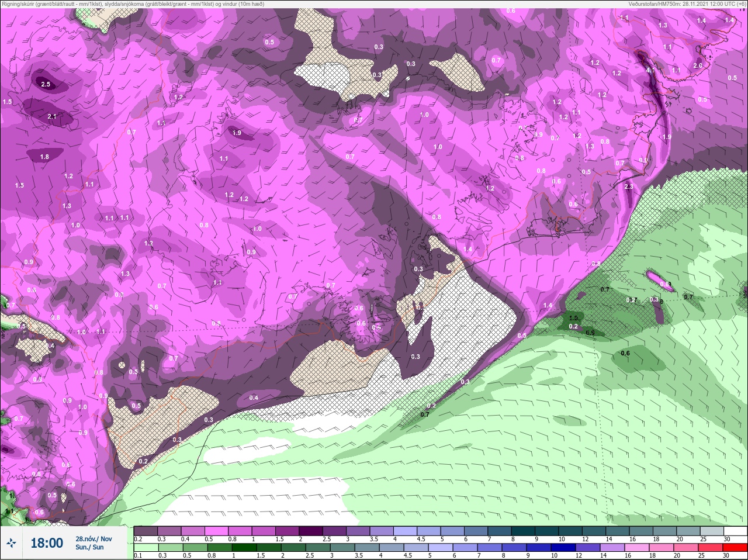Viewport: 748px width, 560px height.
Task: Pick the red swatch ending the lower legend
Action: tap(735, 548)
